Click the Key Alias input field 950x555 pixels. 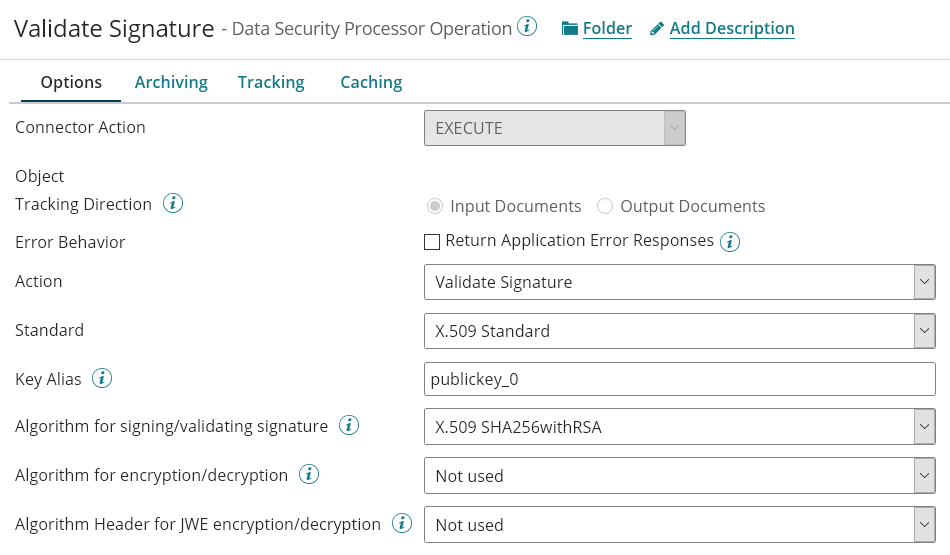[679, 379]
